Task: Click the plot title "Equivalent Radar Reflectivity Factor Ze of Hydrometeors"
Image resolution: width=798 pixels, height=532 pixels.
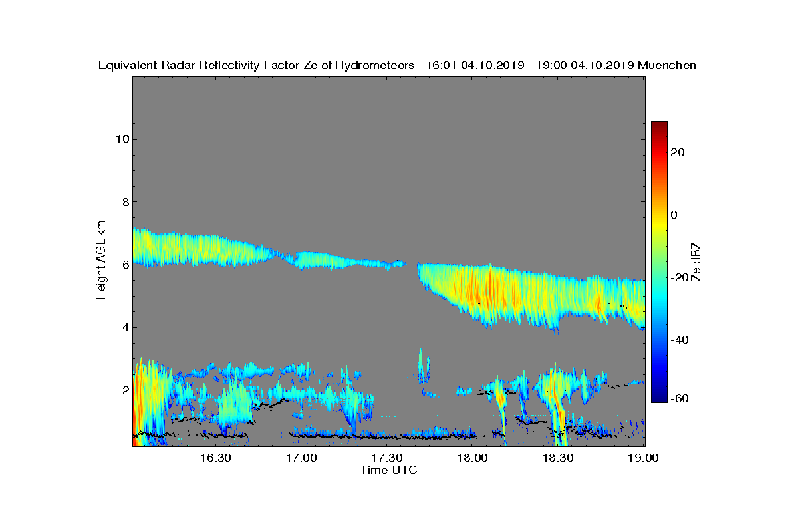Action: pos(257,66)
